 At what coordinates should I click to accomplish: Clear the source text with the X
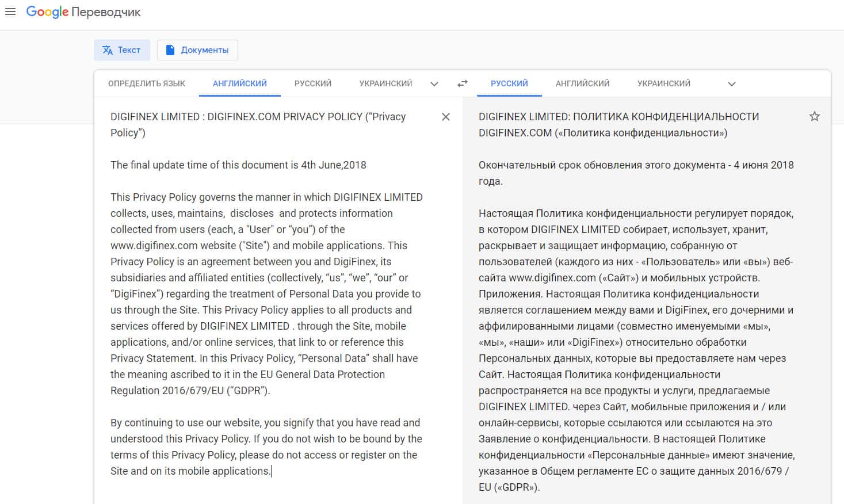pos(446,117)
